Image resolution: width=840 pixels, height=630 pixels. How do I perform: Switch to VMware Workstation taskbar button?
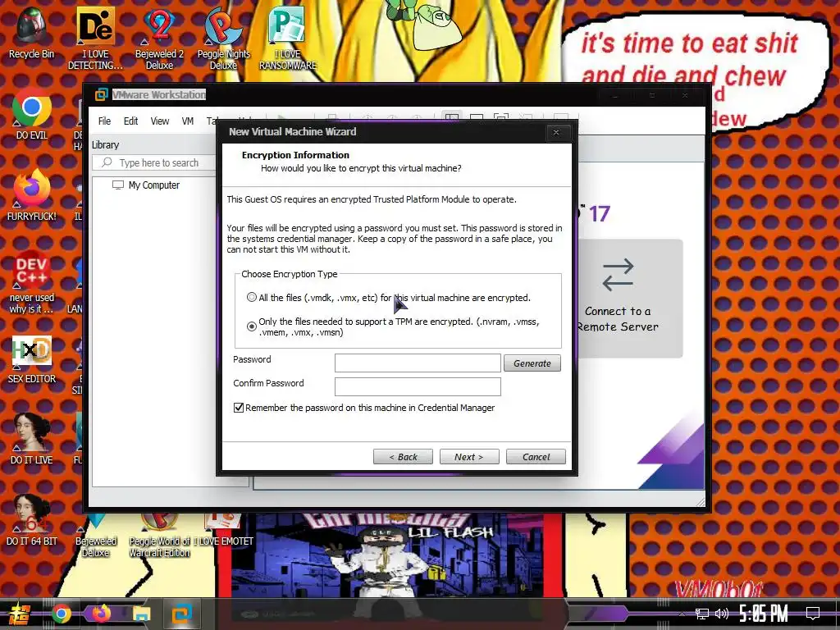(181, 614)
